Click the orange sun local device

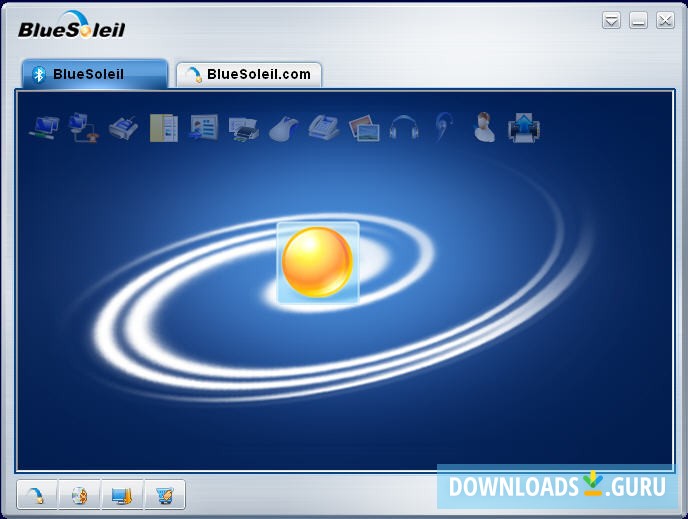318,262
